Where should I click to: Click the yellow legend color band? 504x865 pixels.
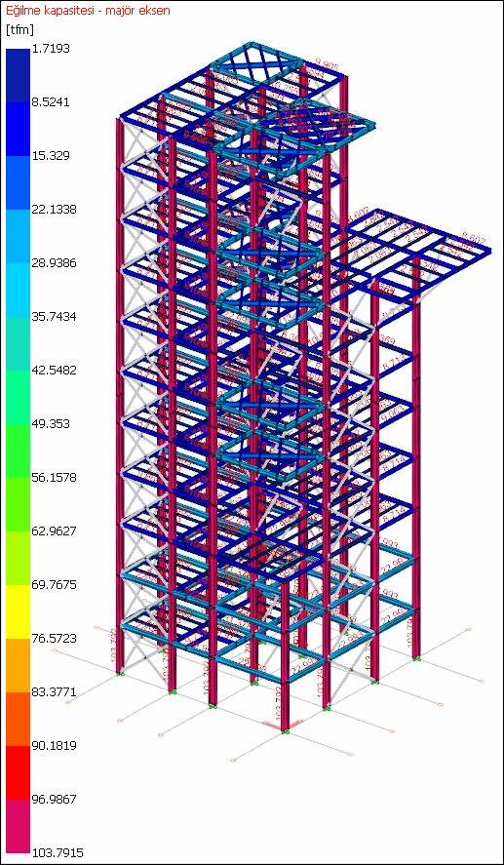[19, 611]
